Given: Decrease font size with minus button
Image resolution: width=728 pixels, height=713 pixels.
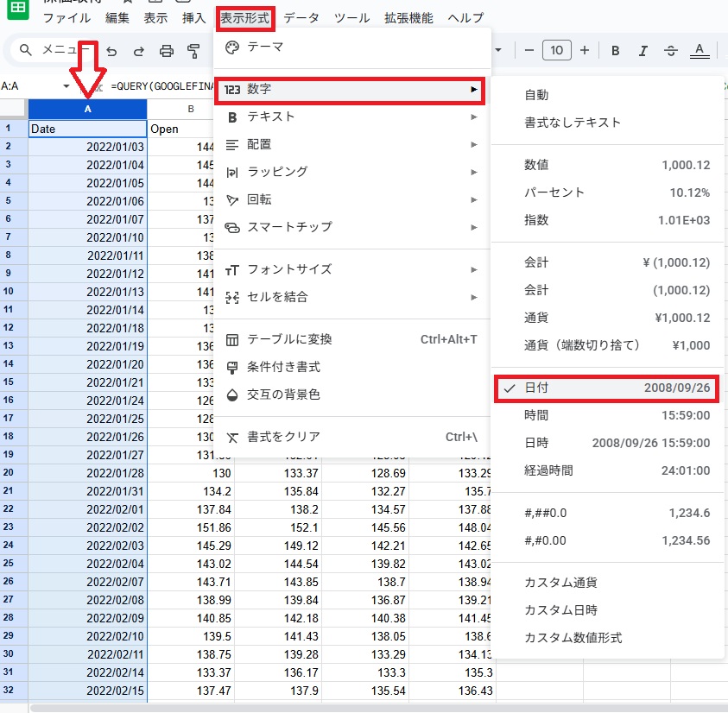Looking at the screenshot, I should coord(529,51).
